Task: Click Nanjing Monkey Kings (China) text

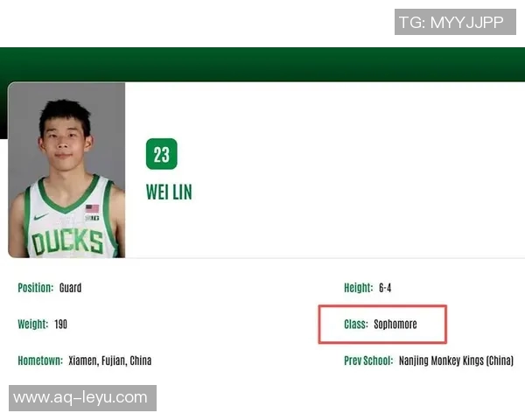Action: coord(456,360)
